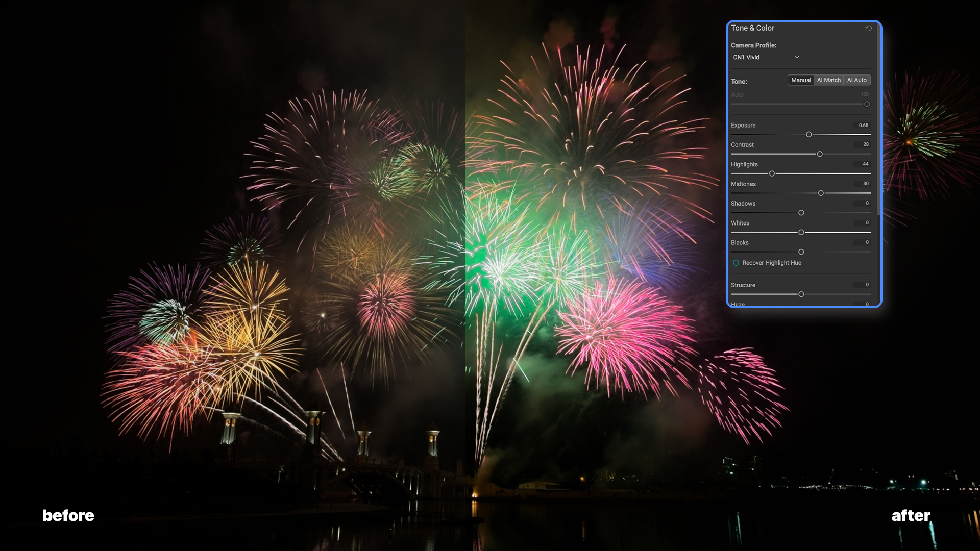Click the Highlights slider handle
This screenshot has width=980, height=551.
point(771,173)
